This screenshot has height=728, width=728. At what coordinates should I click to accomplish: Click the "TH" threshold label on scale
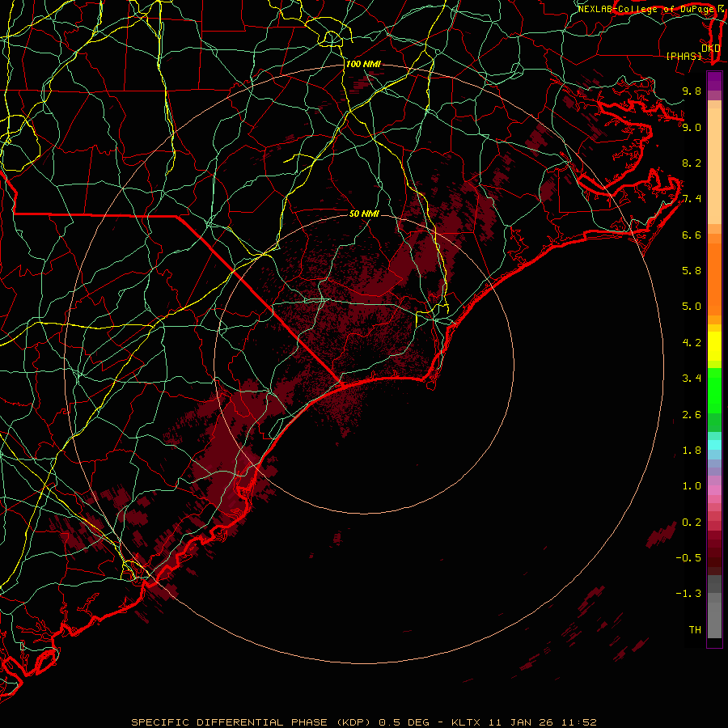pyautogui.click(x=695, y=630)
